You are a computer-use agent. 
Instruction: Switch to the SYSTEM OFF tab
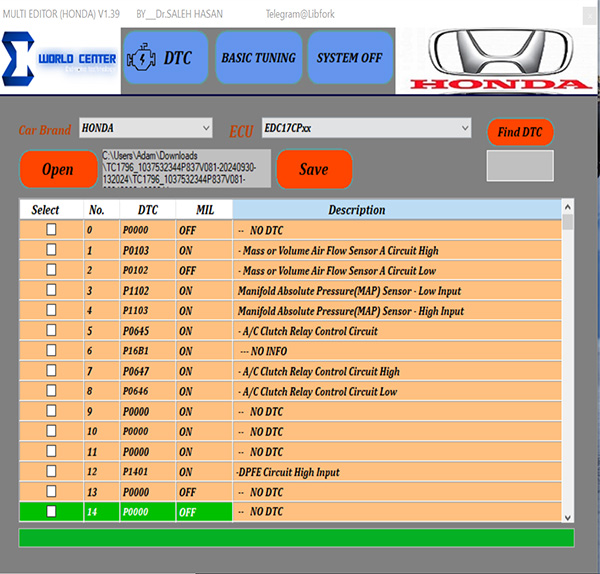coord(350,57)
